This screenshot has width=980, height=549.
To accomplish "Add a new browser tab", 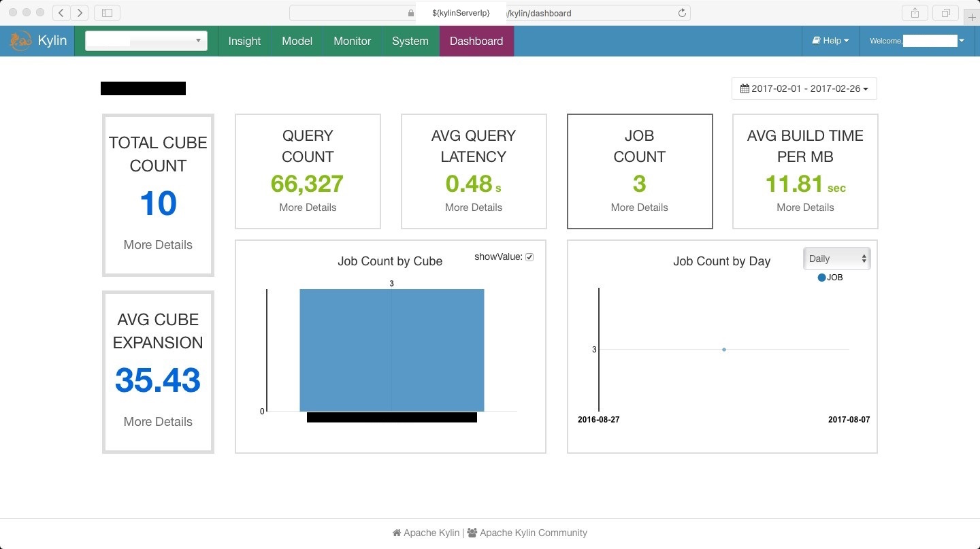I will pyautogui.click(x=972, y=18).
